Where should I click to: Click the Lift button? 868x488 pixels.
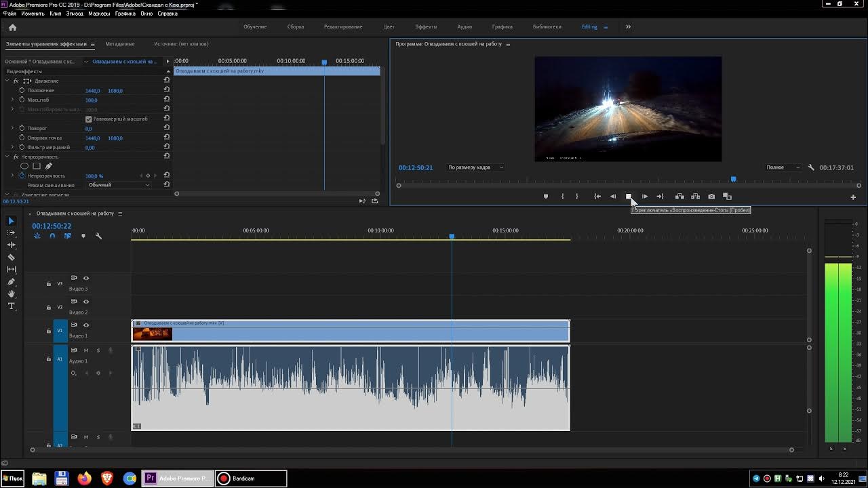click(679, 197)
